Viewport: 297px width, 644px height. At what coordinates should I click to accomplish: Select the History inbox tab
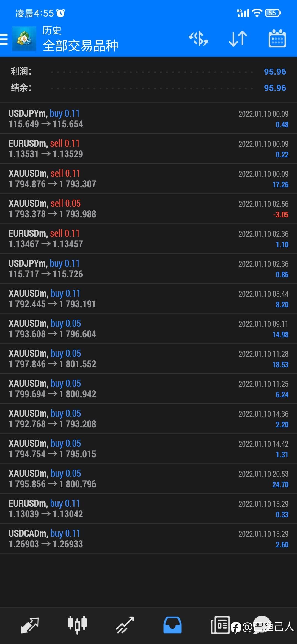(x=172, y=625)
